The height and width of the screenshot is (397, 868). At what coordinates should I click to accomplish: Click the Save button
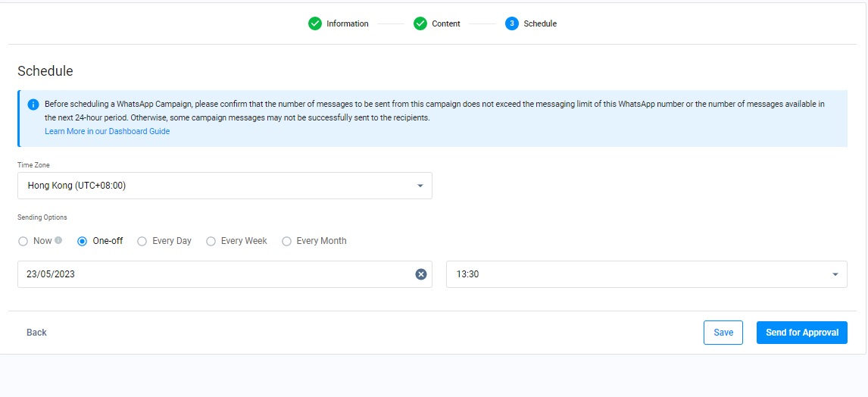click(x=723, y=332)
